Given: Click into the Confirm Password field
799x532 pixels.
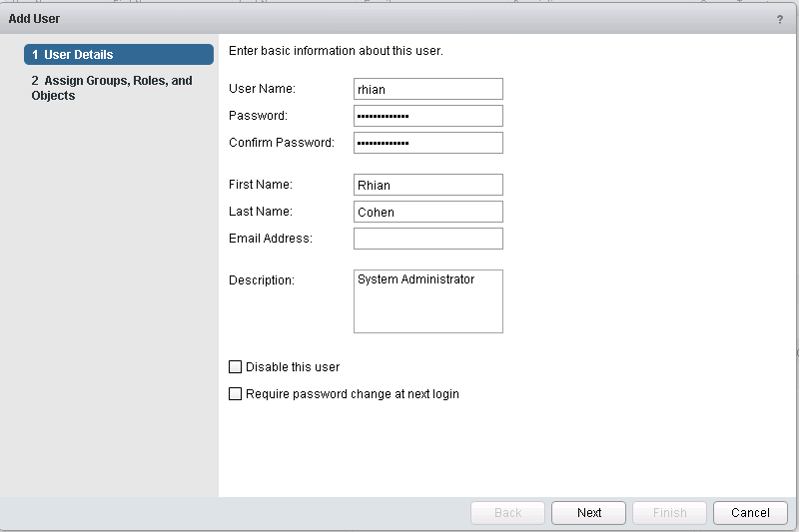Looking at the screenshot, I should [x=428, y=143].
